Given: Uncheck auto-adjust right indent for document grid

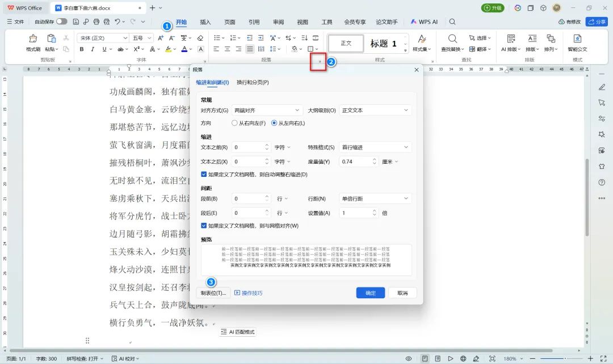Looking at the screenshot, I should (x=204, y=174).
